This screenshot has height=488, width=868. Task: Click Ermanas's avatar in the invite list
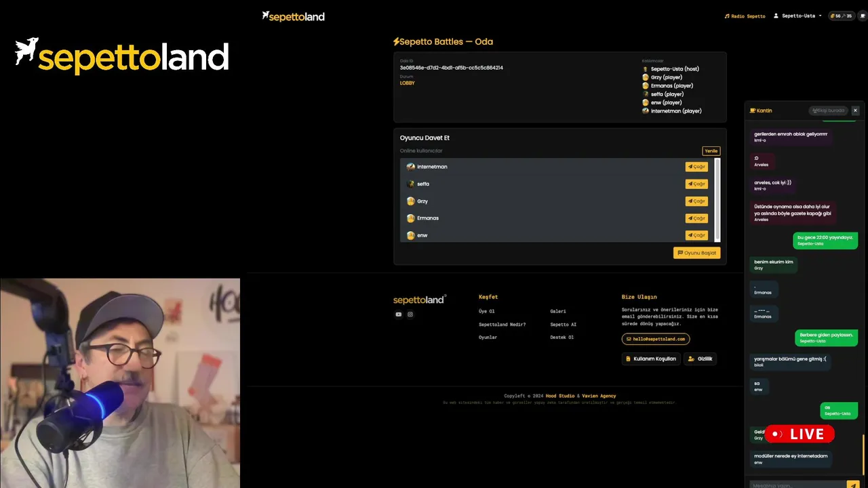410,218
